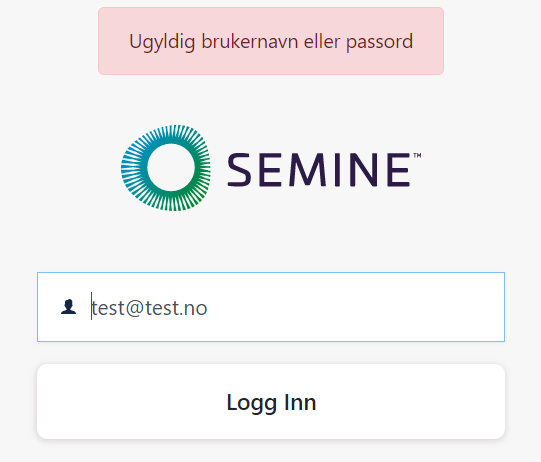Image resolution: width=541 pixels, height=462 pixels.
Task: Click the word 'brukernavn' in the error message
Action: point(249,42)
